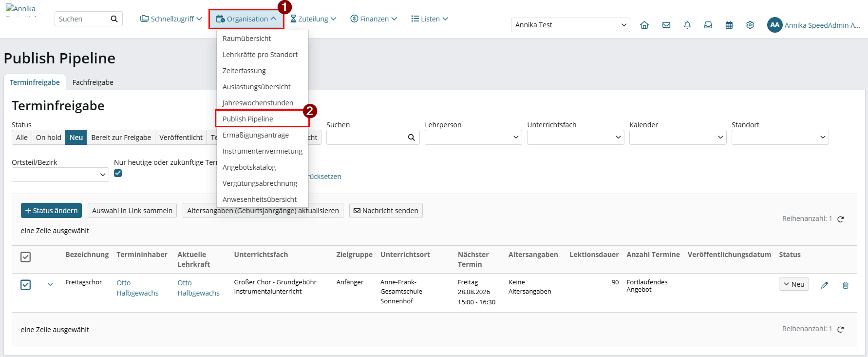Choose Instrumentenvermietung menu entry
Viewport: 868px width, 357px height.
click(263, 151)
